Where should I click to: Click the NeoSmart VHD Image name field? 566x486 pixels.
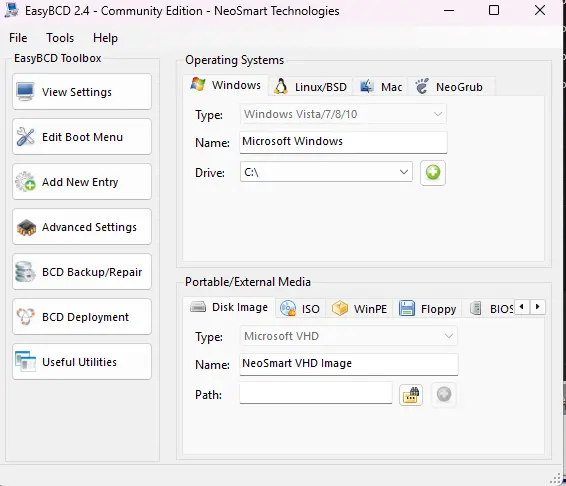click(x=349, y=364)
